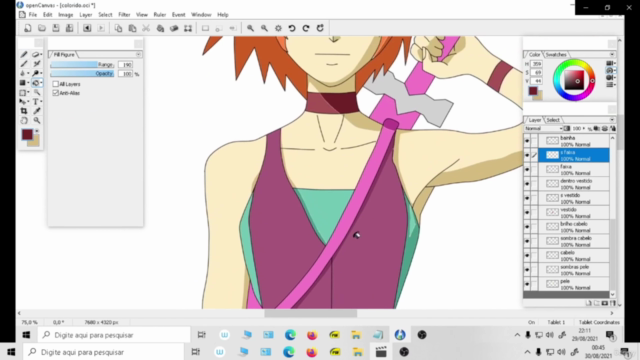640x360 pixels.
Task: Uncheck the Anti-Alias checkbox
Action: pyautogui.click(x=56, y=93)
